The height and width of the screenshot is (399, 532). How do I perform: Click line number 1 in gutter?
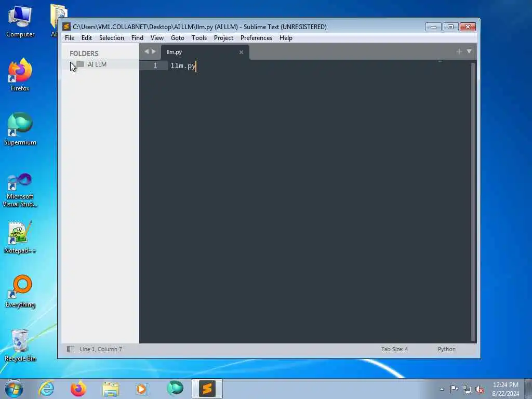coord(155,65)
